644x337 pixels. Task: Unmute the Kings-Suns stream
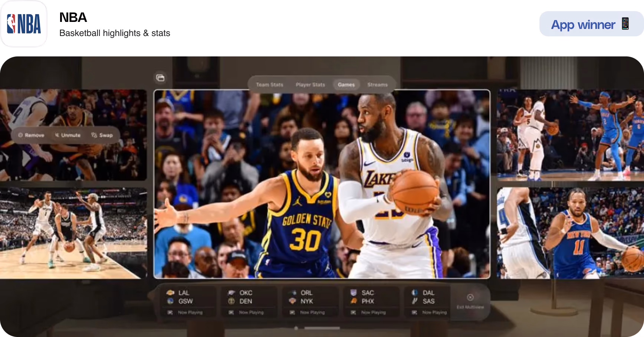coord(68,135)
